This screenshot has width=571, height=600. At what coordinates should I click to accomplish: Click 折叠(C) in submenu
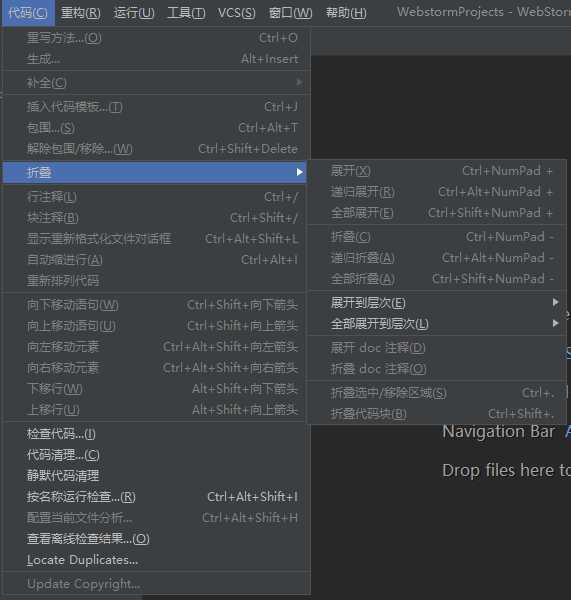click(437, 237)
